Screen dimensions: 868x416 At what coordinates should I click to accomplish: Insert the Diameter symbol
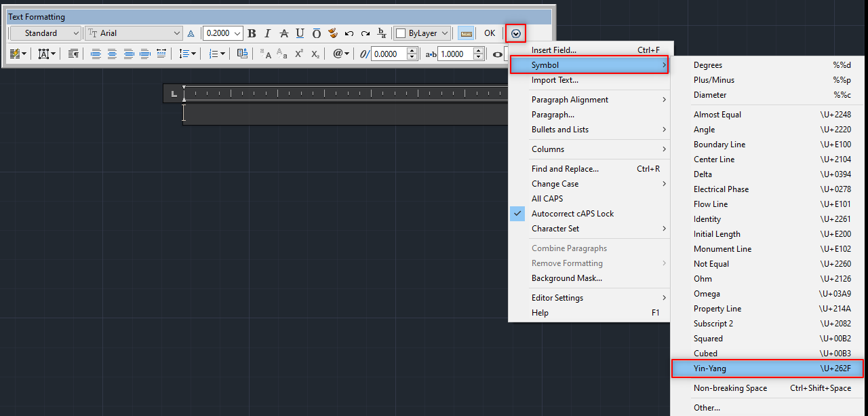[769, 95]
